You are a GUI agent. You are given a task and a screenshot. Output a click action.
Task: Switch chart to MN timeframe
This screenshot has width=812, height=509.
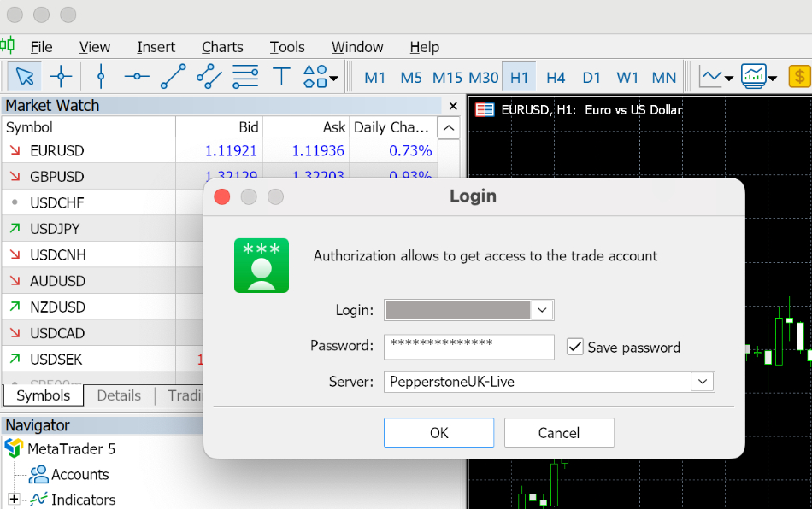click(664, 78)
